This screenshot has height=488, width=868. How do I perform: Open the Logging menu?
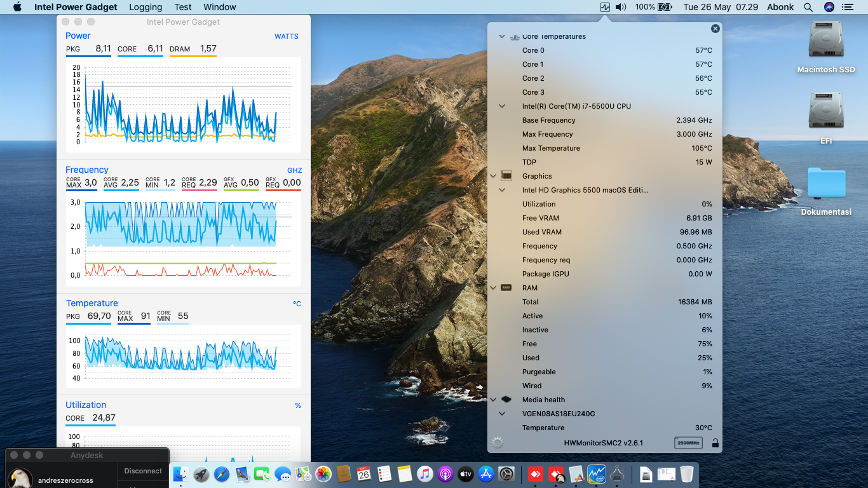(145, 7)
